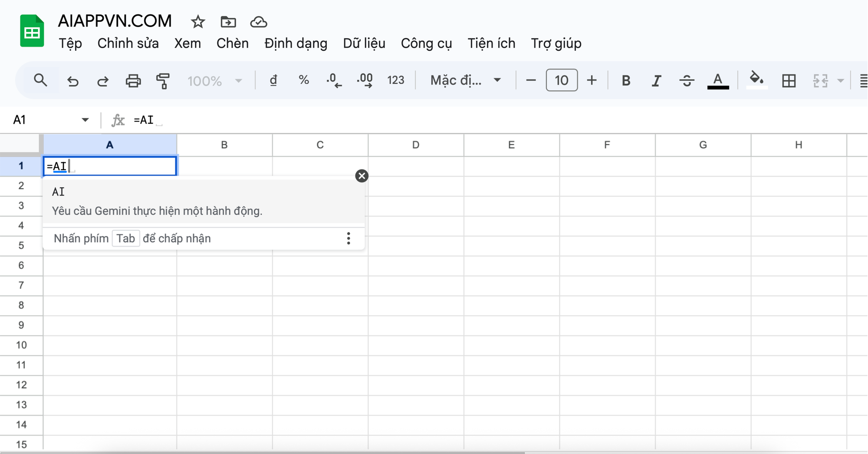The height and width of the screenshot is (454, 868).
Task: Select column A header
Action: point(110,145)
